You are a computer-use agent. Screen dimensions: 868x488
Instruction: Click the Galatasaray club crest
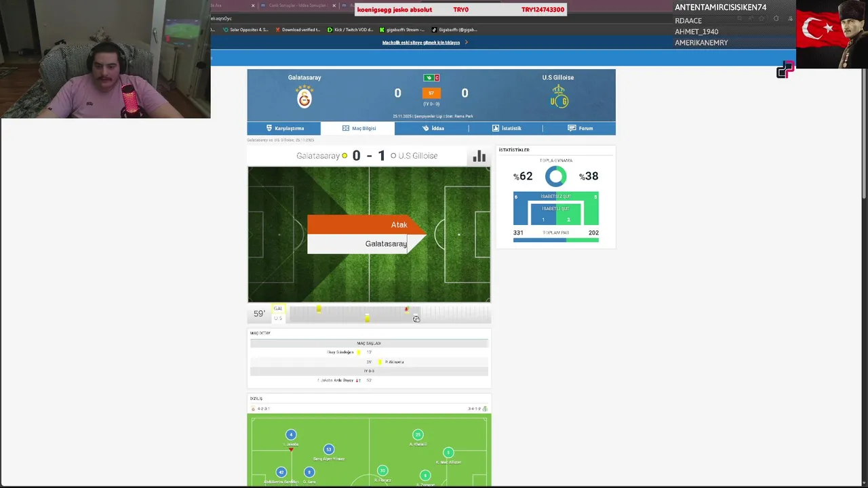coord(304,97)
